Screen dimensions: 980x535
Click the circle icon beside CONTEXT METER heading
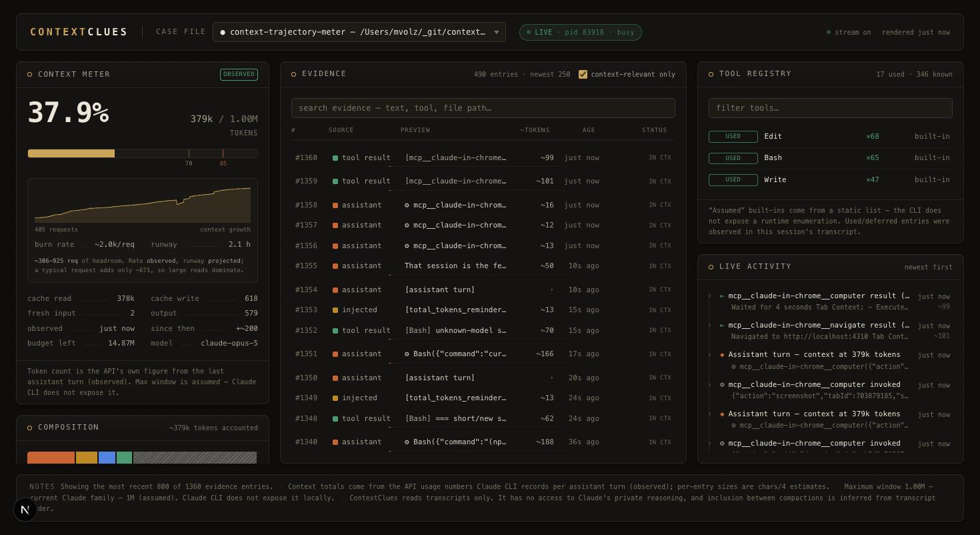(29, 75)
